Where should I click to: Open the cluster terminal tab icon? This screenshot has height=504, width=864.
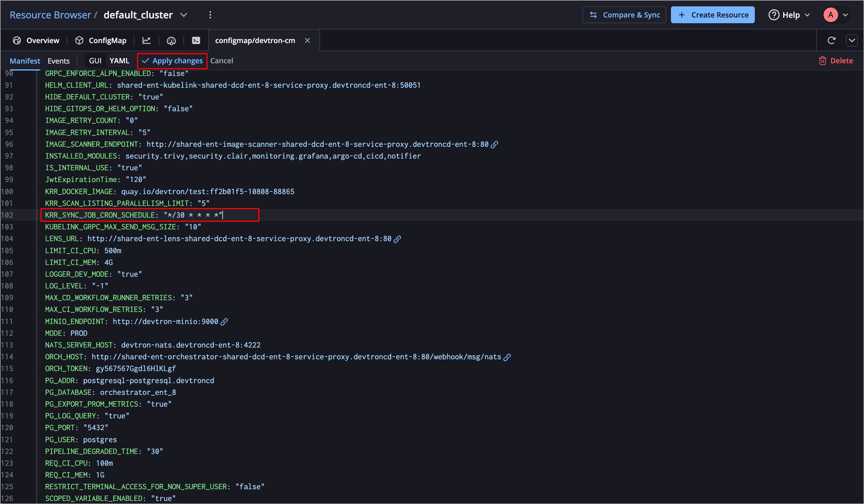pos(196,40)
